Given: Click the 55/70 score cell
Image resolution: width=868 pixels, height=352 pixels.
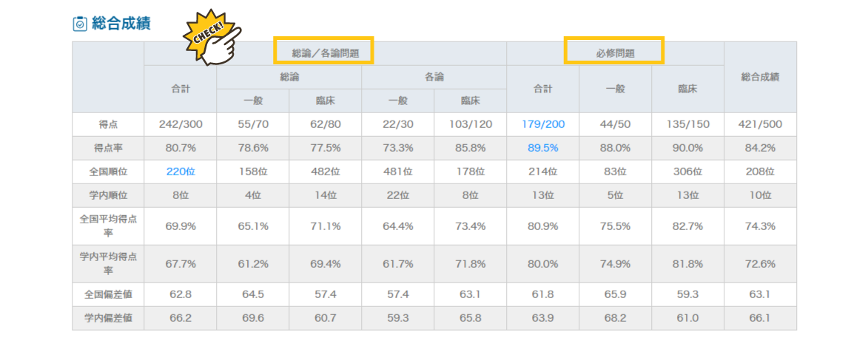Looking at the screenshot, I should point(253,124).
